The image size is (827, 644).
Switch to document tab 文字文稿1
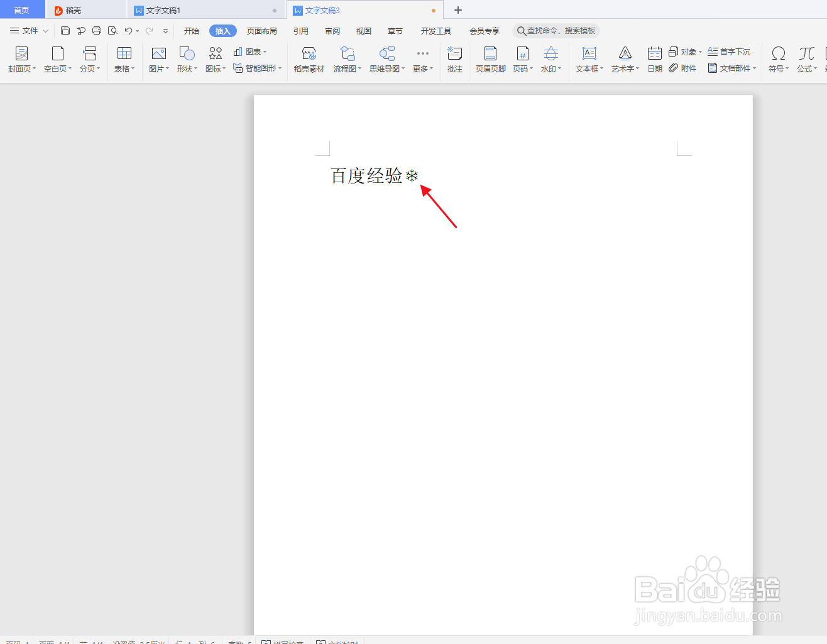coord(206,10)
